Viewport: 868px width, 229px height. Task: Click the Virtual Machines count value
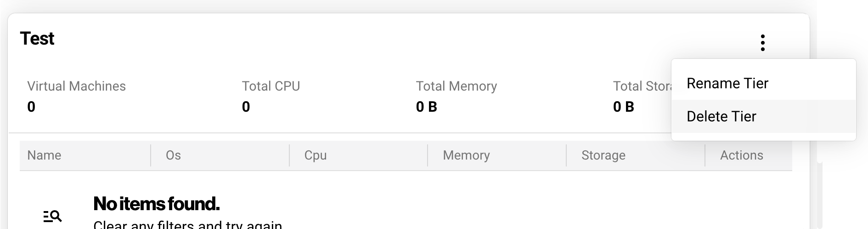(31, 107)
